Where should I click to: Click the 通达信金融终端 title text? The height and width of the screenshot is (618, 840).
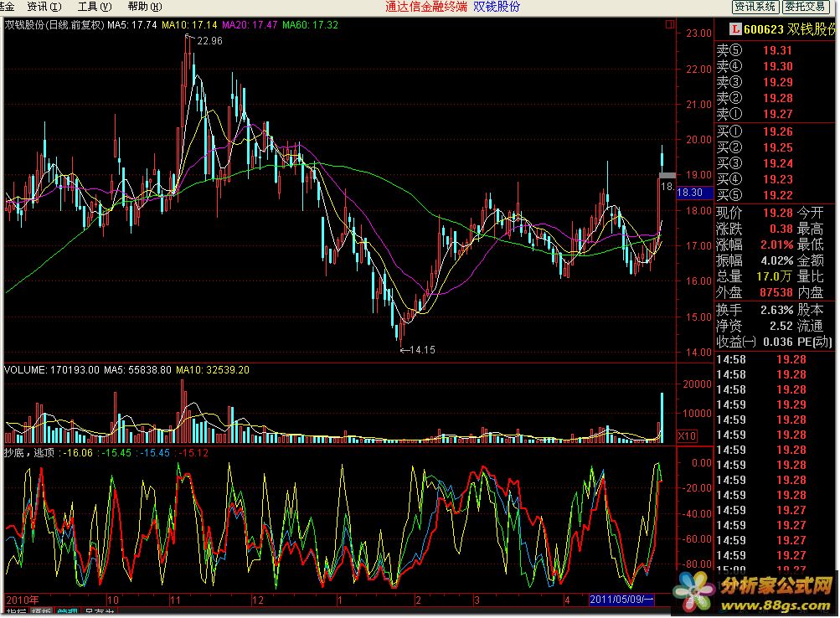(426, 7)
